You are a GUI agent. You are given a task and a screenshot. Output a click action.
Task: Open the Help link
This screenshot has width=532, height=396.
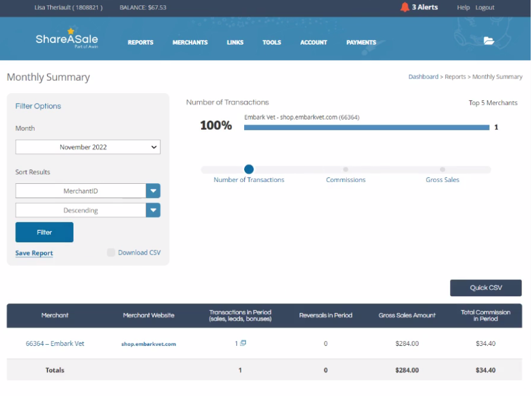463,8
